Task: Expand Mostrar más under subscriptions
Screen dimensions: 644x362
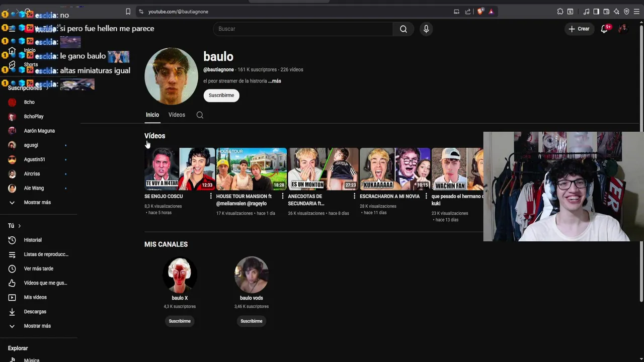Action: point(38,202)
